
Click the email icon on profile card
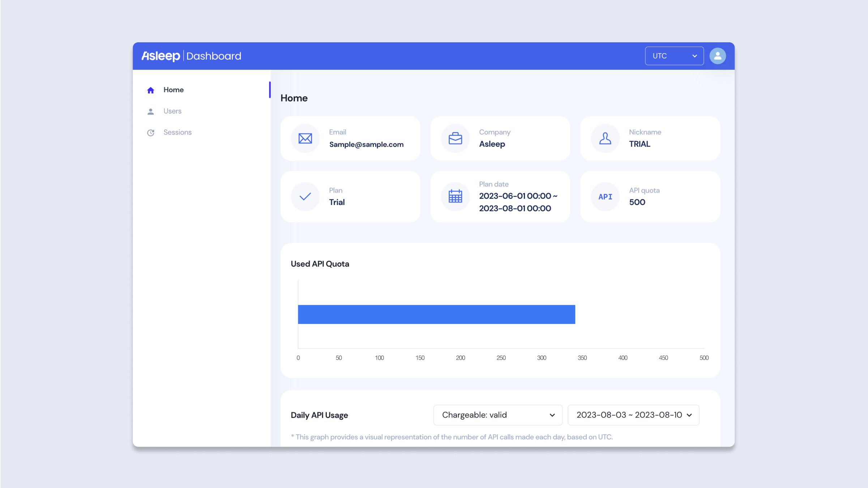click(x=305, y=138)
